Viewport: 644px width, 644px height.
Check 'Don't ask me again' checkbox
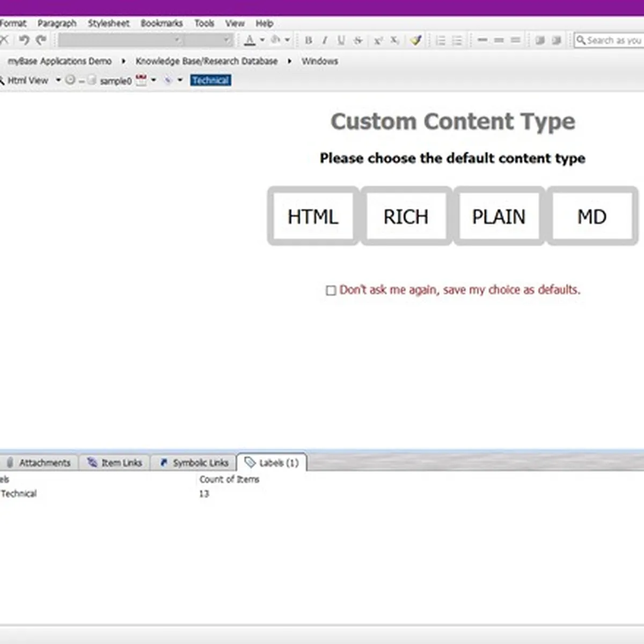(x=331, y=290)
